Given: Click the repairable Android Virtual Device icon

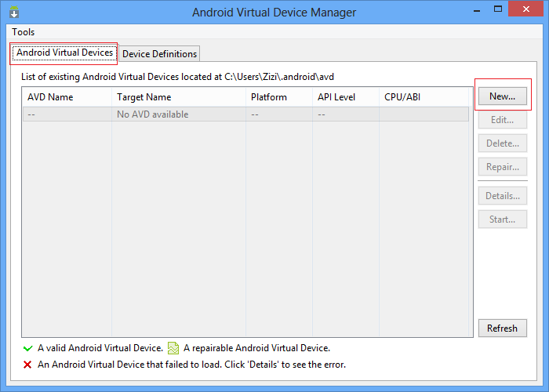Looking at the screenshot, I should point(173,348).
